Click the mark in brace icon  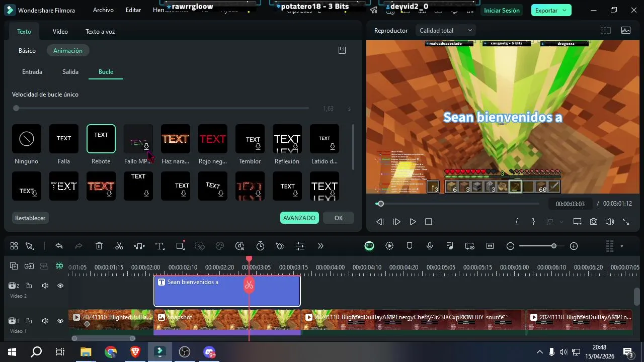(x=517, y=222)
